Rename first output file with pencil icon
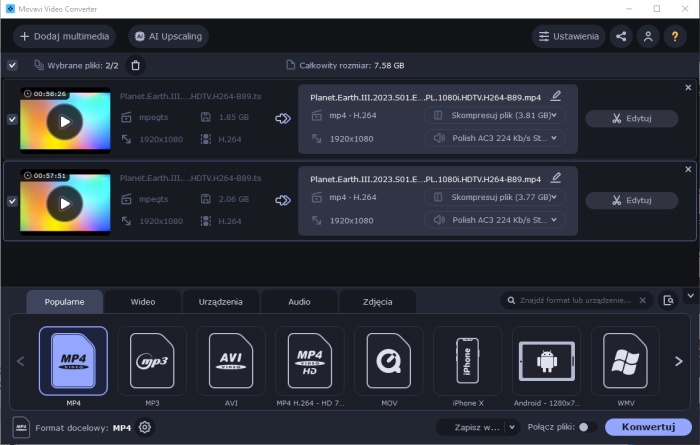Image resolution: width=700 pixels, height=445 pixels. tap(556, 96)
